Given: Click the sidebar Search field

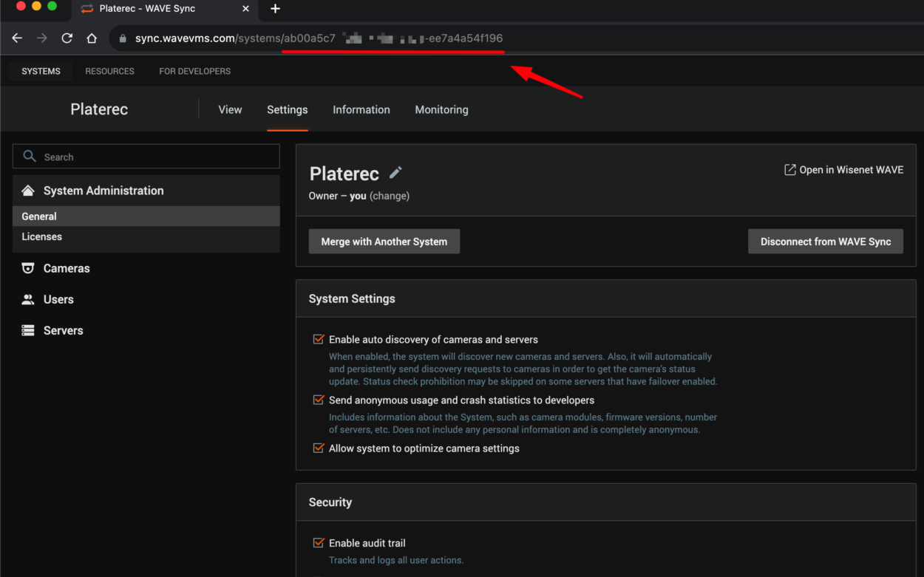Looking at the screenshot, I should coord(146,157).
